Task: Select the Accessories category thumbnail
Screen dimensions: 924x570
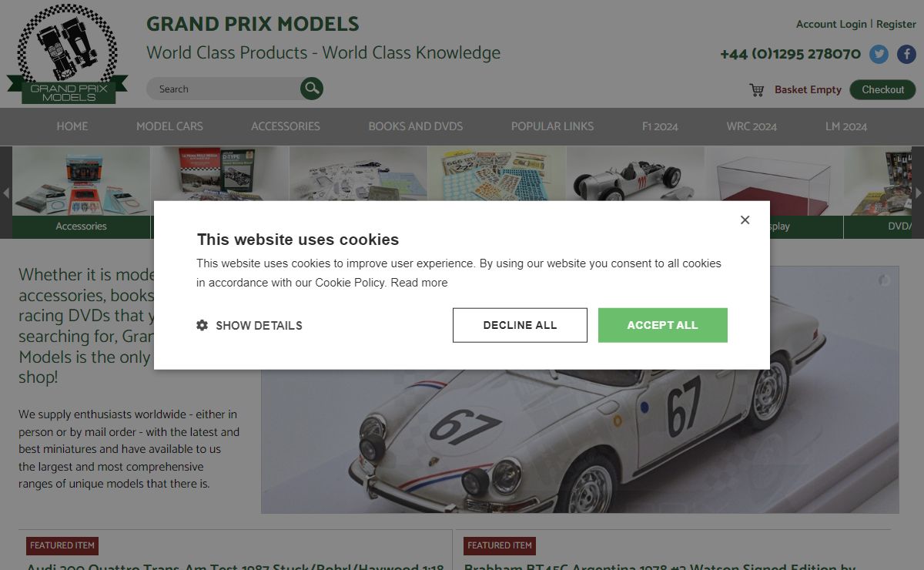Action: pos(81,192)
